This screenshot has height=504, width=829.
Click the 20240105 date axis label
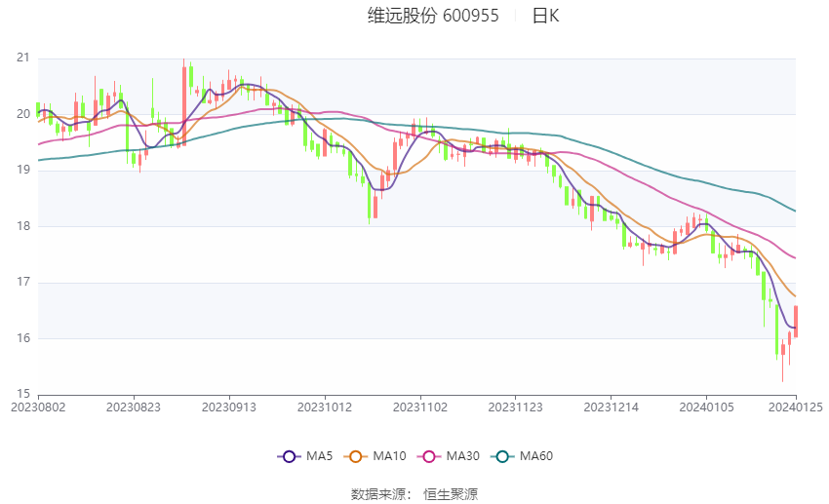[707, 407]
